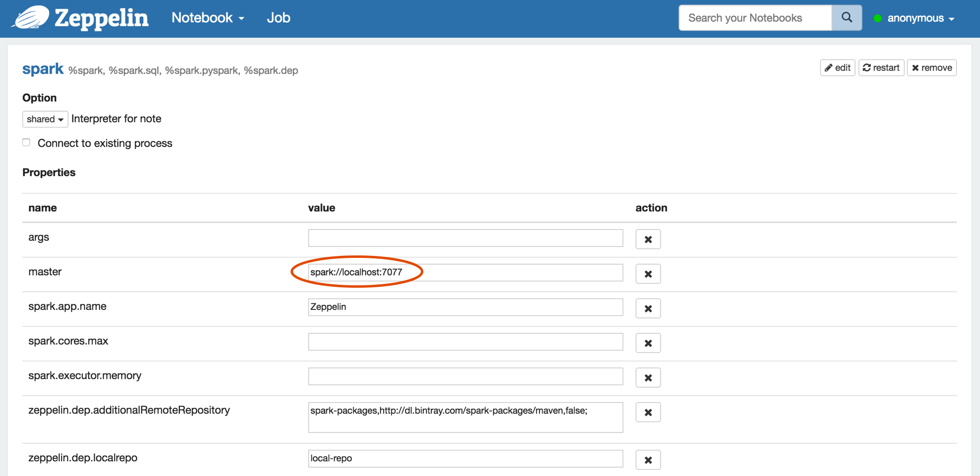Go to the Job page
This screenshot has width=980, height=476.
click(x=278, y=18)
